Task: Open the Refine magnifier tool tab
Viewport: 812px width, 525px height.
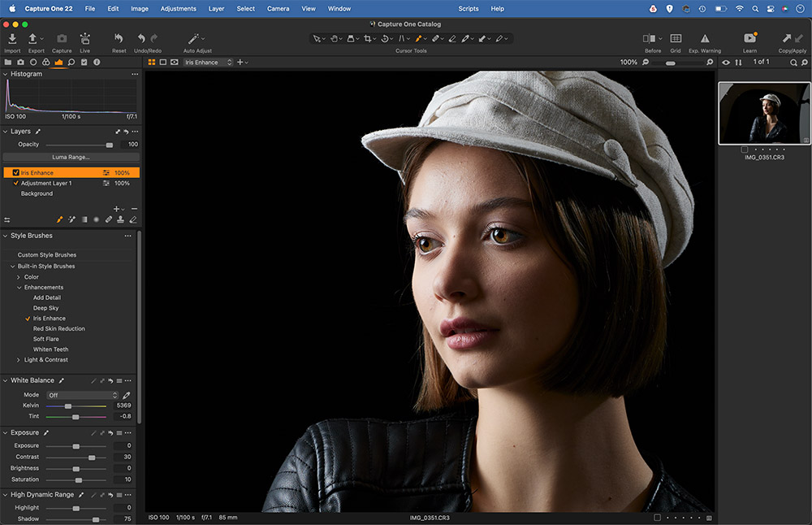Action: click(x=71, y=63)
